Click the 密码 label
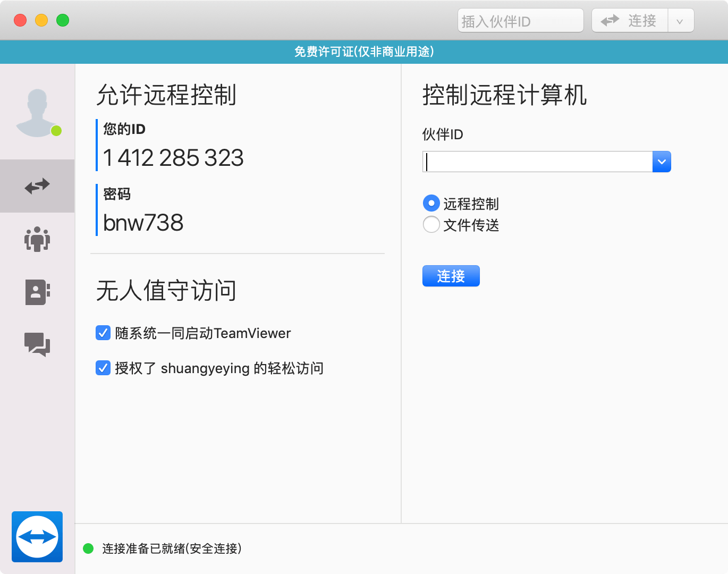Screen dimensions: 728x574 click(117, 194)
